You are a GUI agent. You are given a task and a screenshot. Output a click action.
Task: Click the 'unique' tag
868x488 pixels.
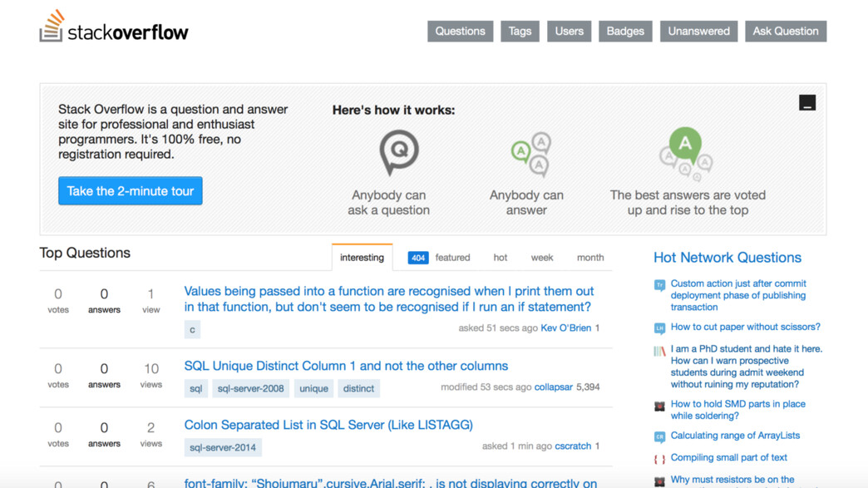314,388
